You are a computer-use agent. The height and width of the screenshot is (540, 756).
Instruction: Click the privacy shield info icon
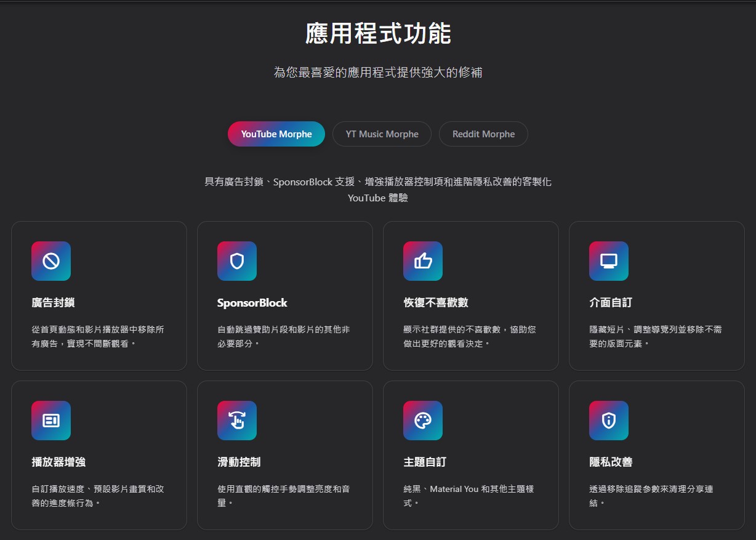(609, 421)
